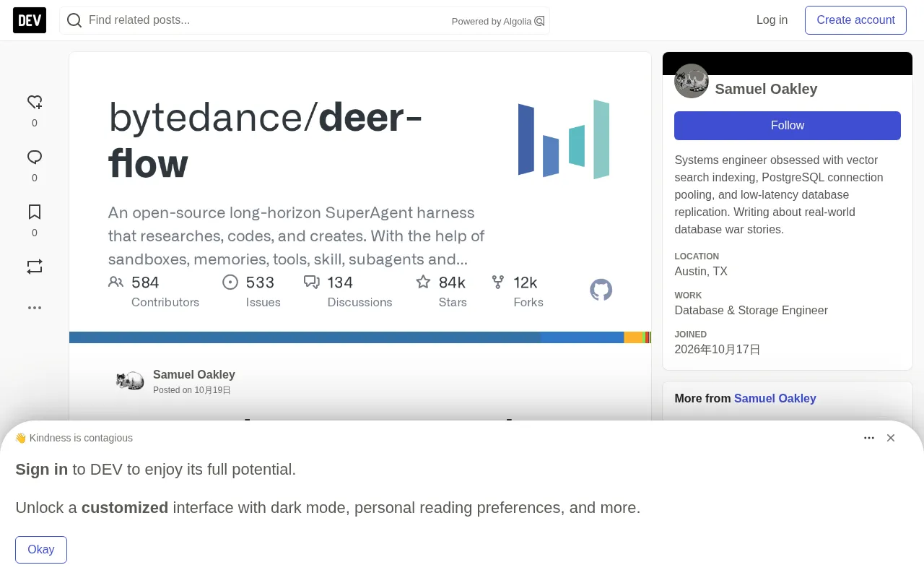The image size is (924, 578).
Task: Click the Contributors people icon
Action: point(115,282)
